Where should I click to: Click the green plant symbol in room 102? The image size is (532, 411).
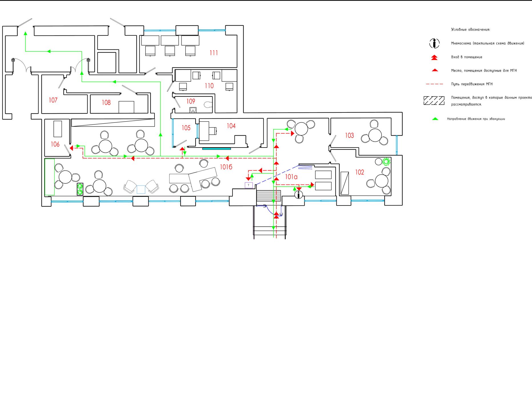pyautogui.click(x=386, y=162)
